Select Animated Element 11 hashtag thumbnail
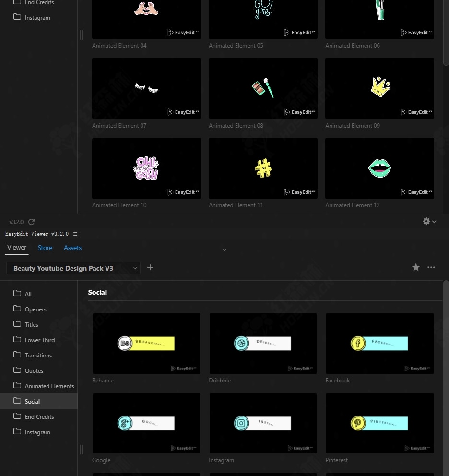Image resolution: width=449 pixels, height=476 pixels. (x=263, y=168)
